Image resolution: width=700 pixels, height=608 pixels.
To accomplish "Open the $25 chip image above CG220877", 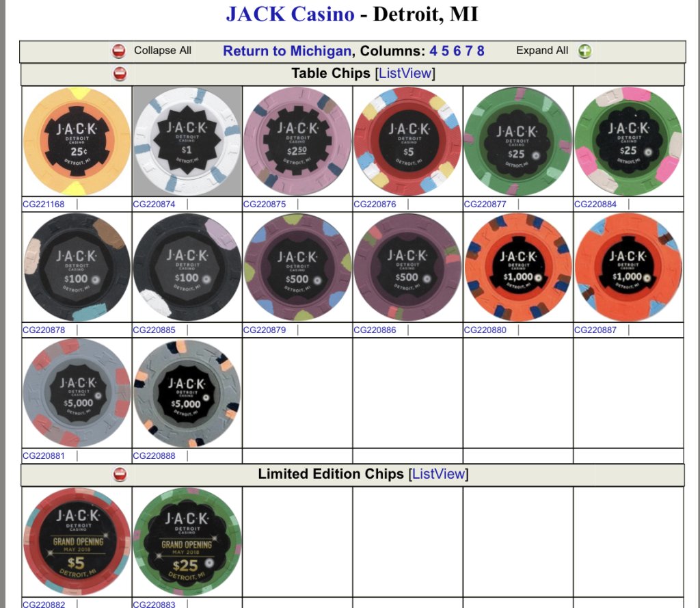I will click(518, 141).
